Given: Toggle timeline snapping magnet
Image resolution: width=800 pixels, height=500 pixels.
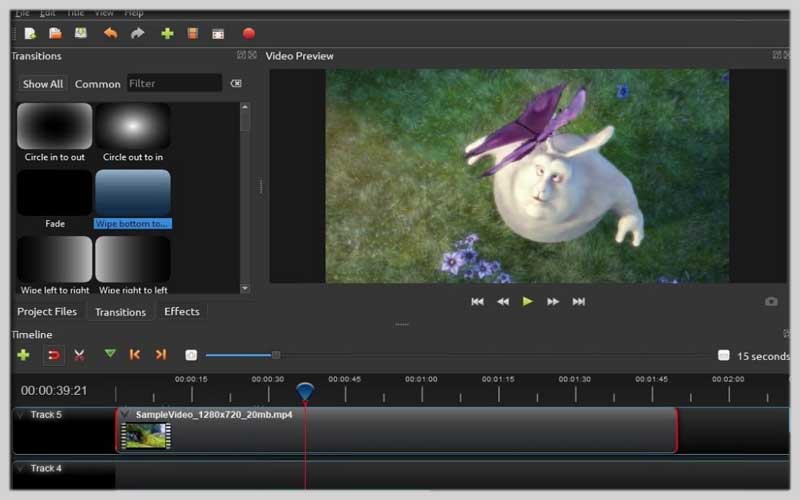Looking at the screenshot, I should (x=53, y=355).
